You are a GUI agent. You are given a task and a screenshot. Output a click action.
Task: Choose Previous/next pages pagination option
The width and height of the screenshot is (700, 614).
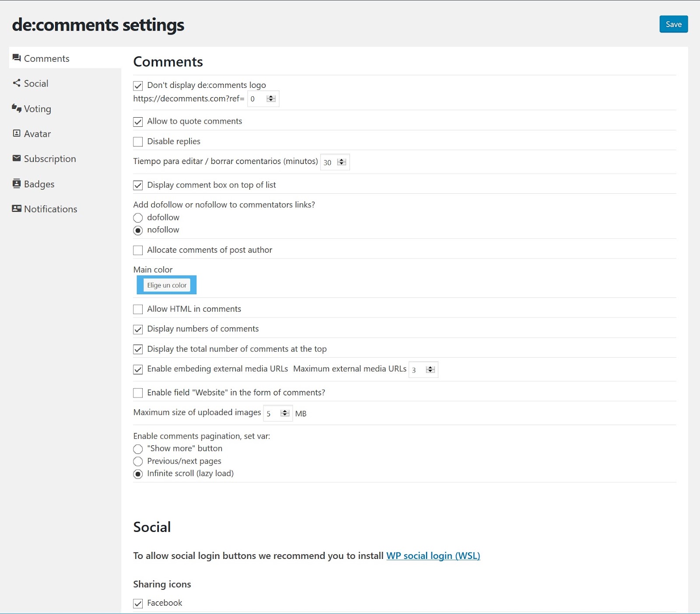point(138,461)
